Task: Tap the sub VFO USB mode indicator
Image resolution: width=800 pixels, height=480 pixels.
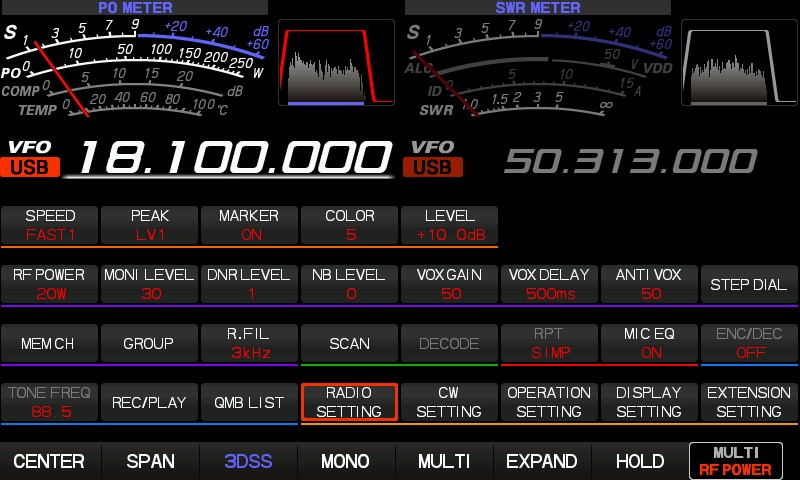Action: pyautogui.click(x=432, y=168)
